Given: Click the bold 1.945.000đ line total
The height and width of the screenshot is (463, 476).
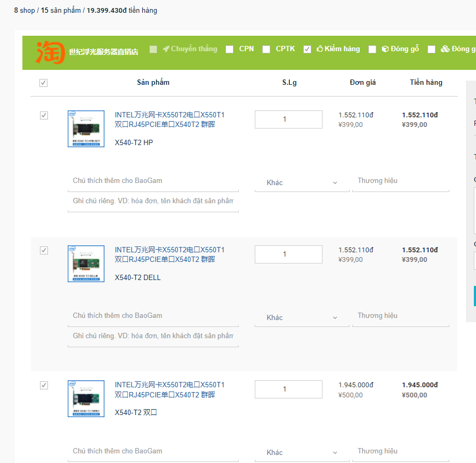Looking at the screenshot, I should click(x=420, y=385).
